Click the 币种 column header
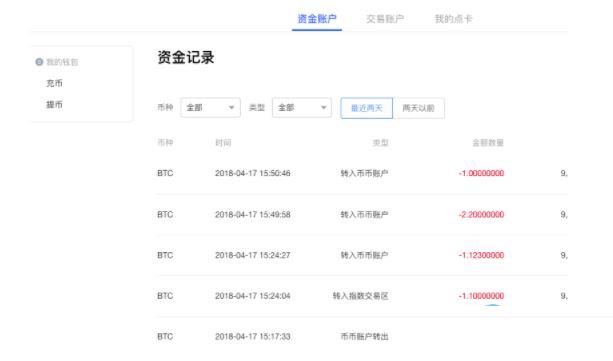This screenshot has height=361, width=613. [x=165, y=142]
